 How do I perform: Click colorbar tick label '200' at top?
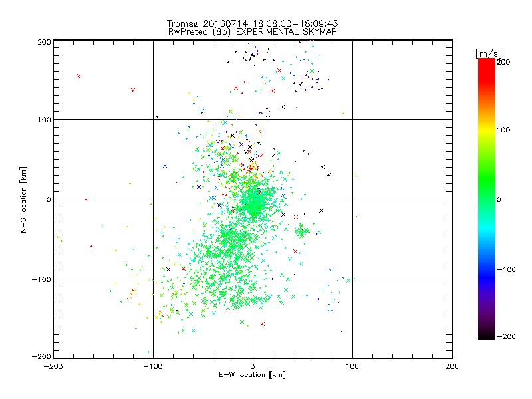click(x=503, y=62)
